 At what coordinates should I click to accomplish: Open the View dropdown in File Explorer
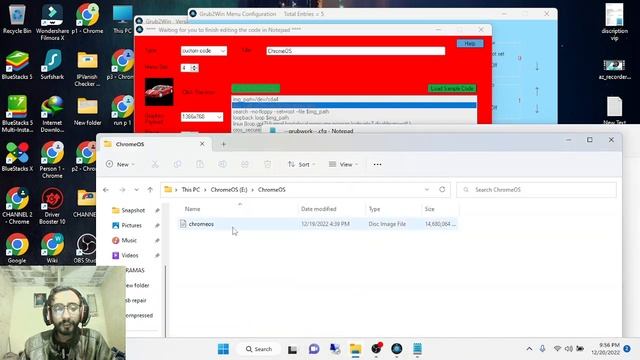343,164
